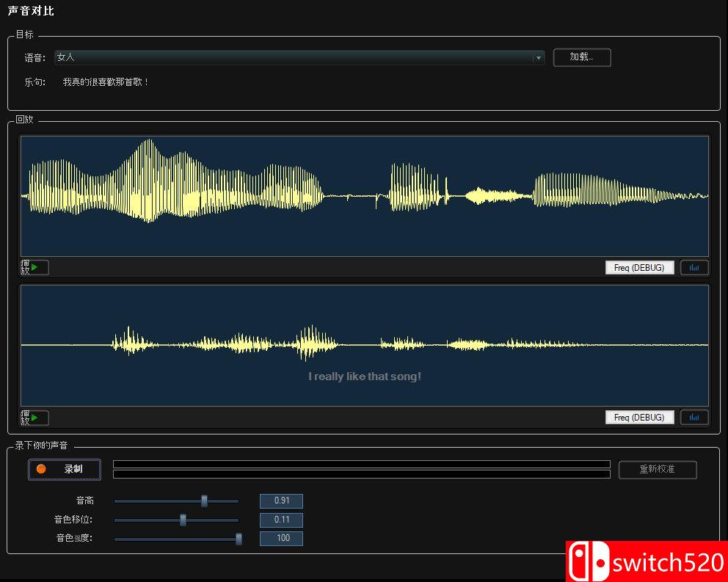This screenshot has width=728, height=582.
Task: Open the 女人 voice combo box
Action: (294, 58)
